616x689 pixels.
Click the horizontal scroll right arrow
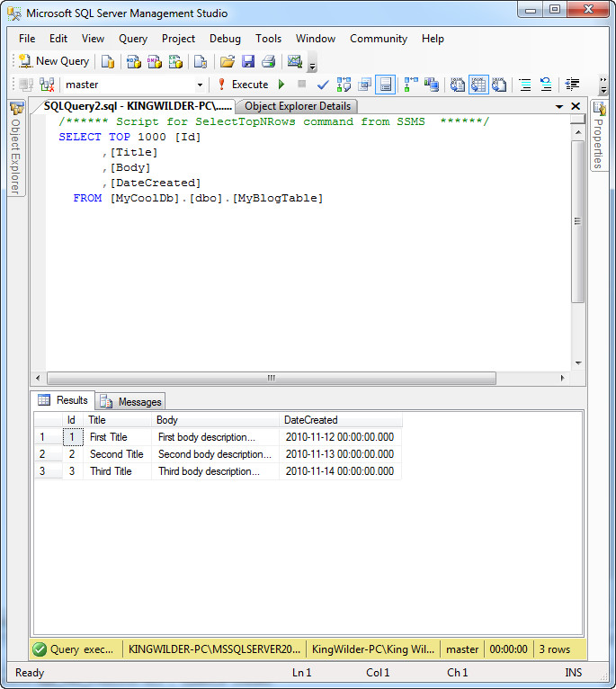pos(562,378)
